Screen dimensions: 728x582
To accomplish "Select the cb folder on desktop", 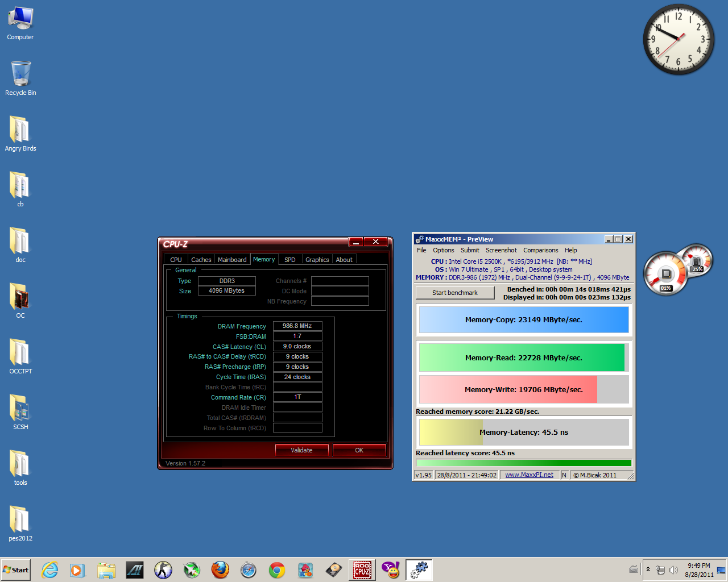I will pos(20,189).
